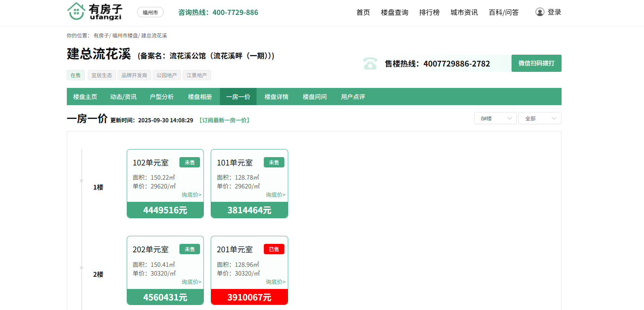Viewport: 644px width, 310px height.
Task: Click the 宜居生态 tag
Action: (102, 75)
